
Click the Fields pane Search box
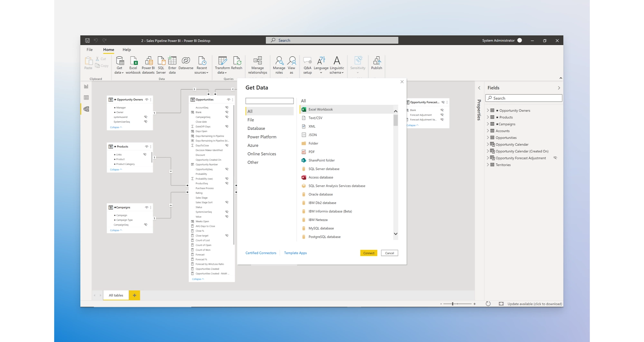(524, 98)
